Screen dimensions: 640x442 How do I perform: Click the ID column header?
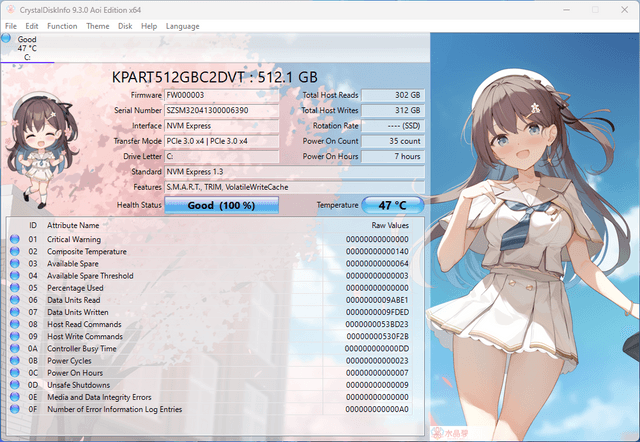[33, 225]
